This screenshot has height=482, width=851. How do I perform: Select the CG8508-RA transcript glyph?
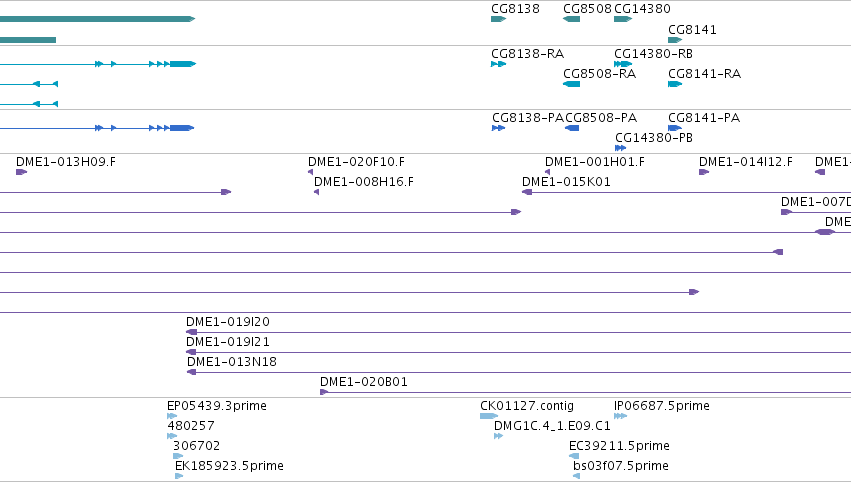[571, 84]
